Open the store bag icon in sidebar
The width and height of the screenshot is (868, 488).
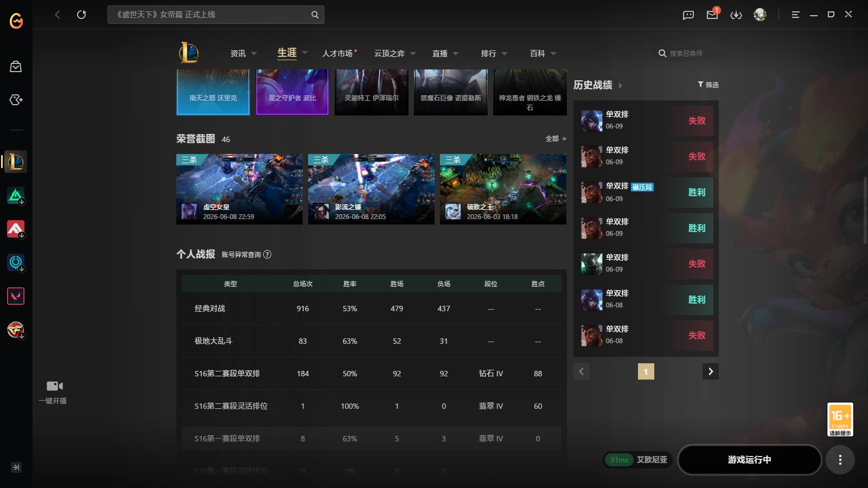(x=16, y=66)
